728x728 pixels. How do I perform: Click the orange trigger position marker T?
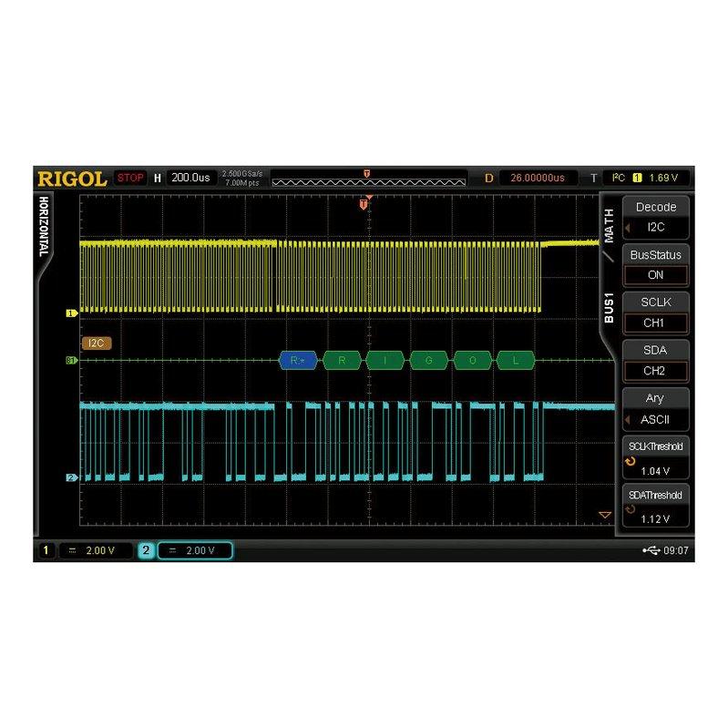[364, 204]
